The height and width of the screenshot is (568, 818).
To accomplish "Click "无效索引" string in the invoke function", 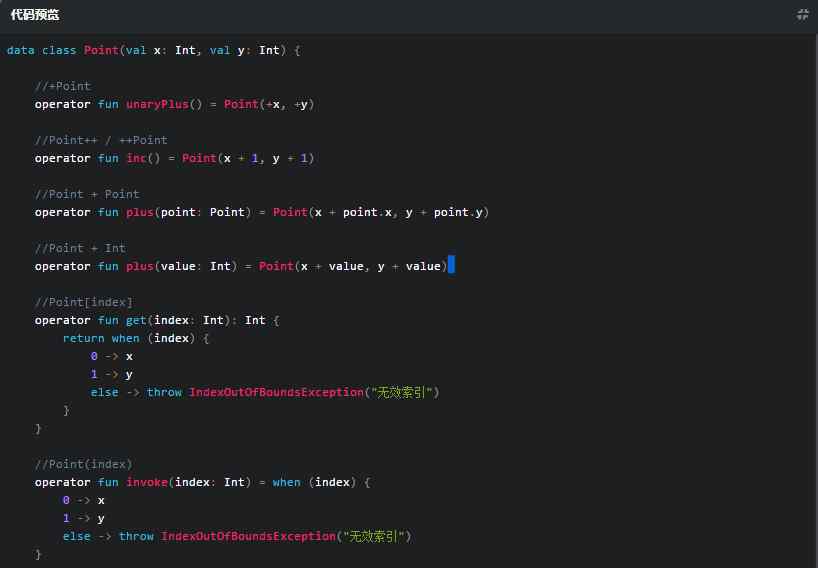I will click(x=374, y=536).
